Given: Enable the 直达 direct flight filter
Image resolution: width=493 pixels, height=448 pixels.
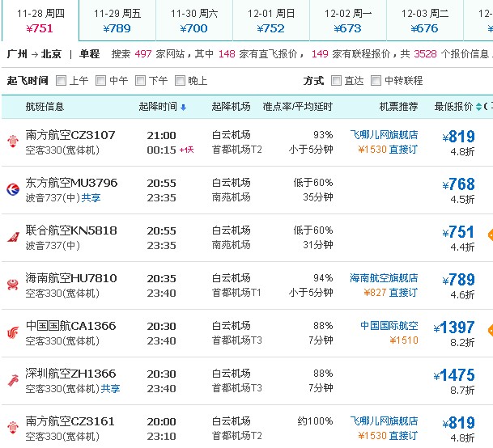Looking at the screenshot, I should [x=336, y=81].
